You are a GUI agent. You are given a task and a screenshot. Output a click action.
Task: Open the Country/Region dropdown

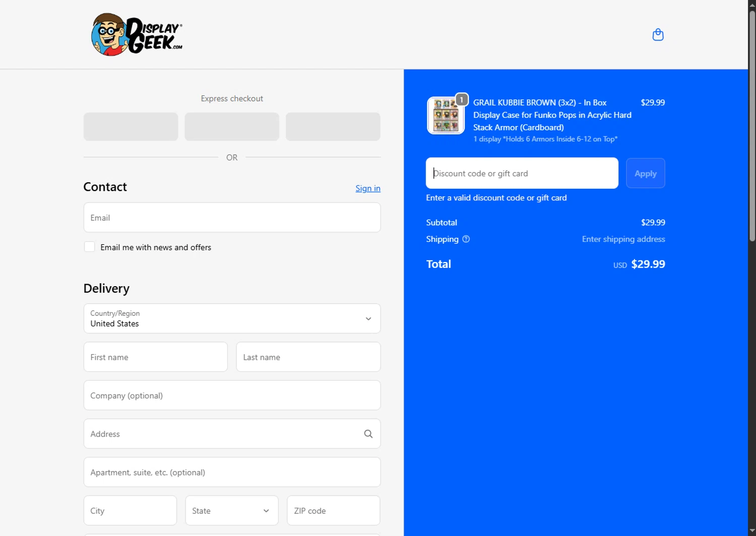232,318
